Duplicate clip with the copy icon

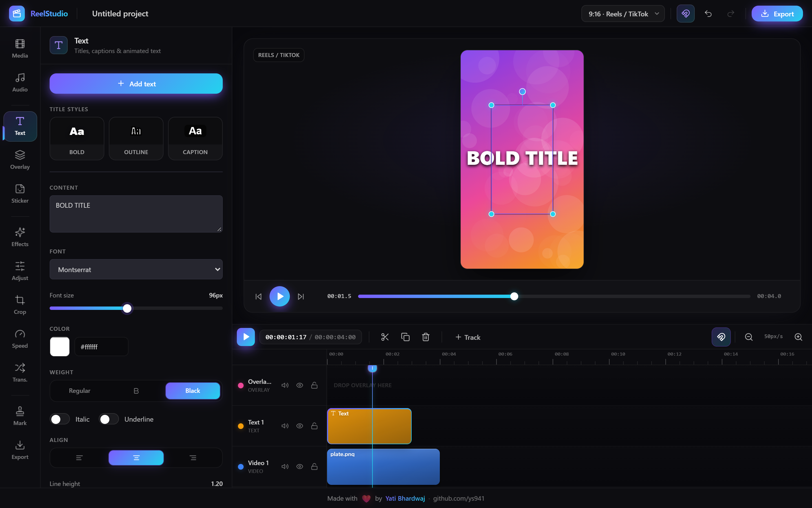(405, 337)
